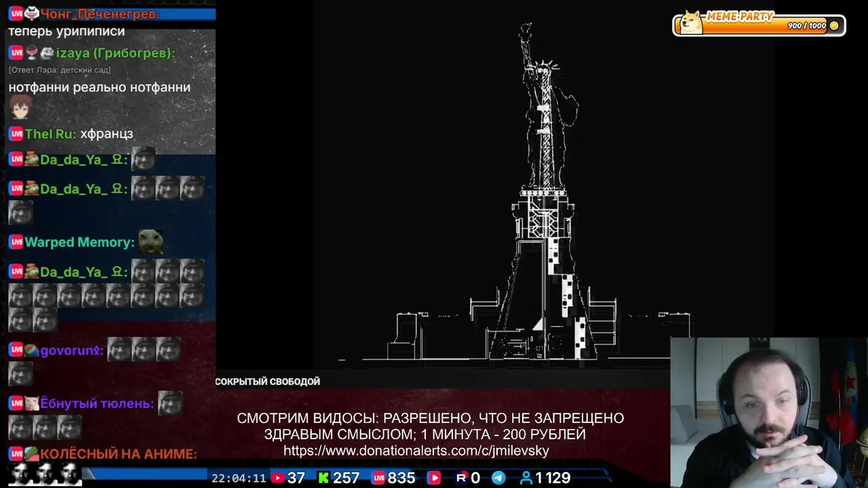The image size is (868, 488).
Task: Click the LIVE icon beside 835
Action: [378, 478]
